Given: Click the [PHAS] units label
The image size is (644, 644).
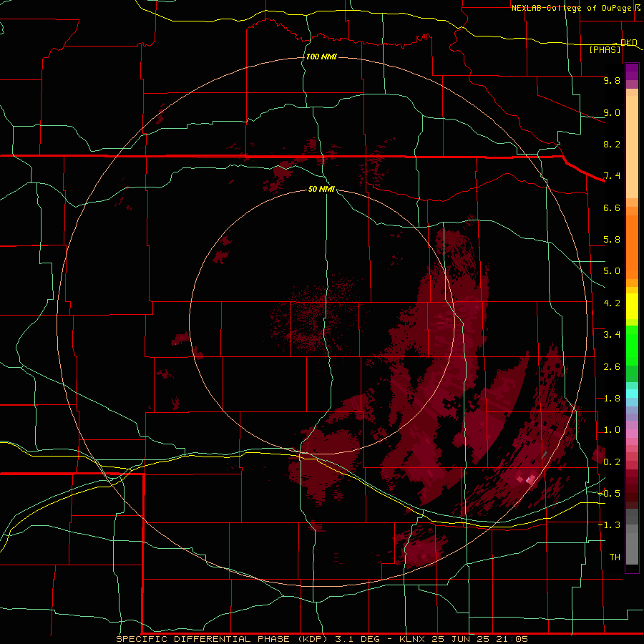Looking at the screenshot, I should point(605,49).
